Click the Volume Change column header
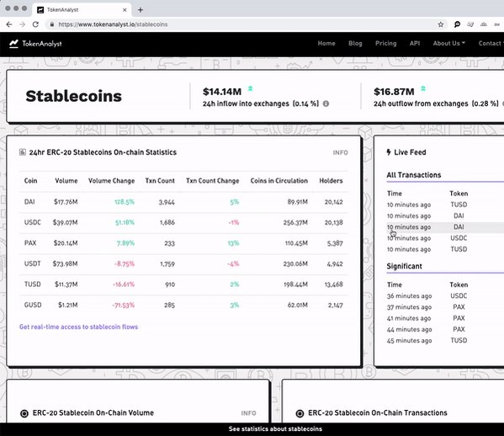Screen dimensions: 504x436 111,181
